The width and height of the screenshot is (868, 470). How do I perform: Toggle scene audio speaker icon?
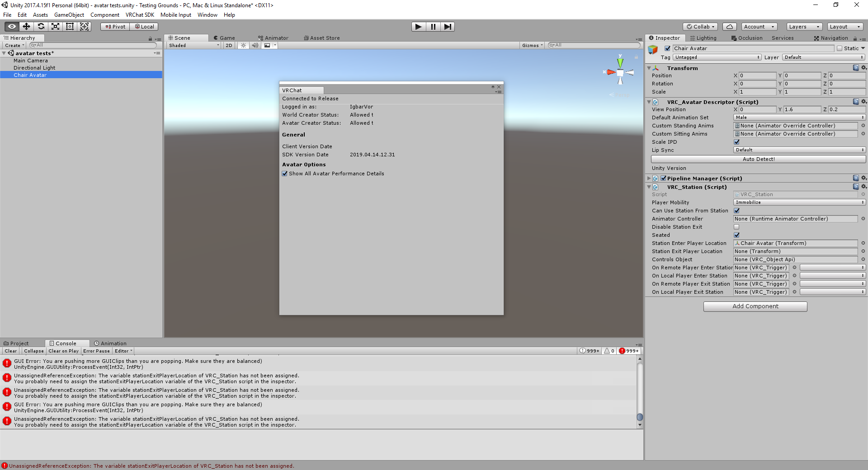tap(255, 45)
